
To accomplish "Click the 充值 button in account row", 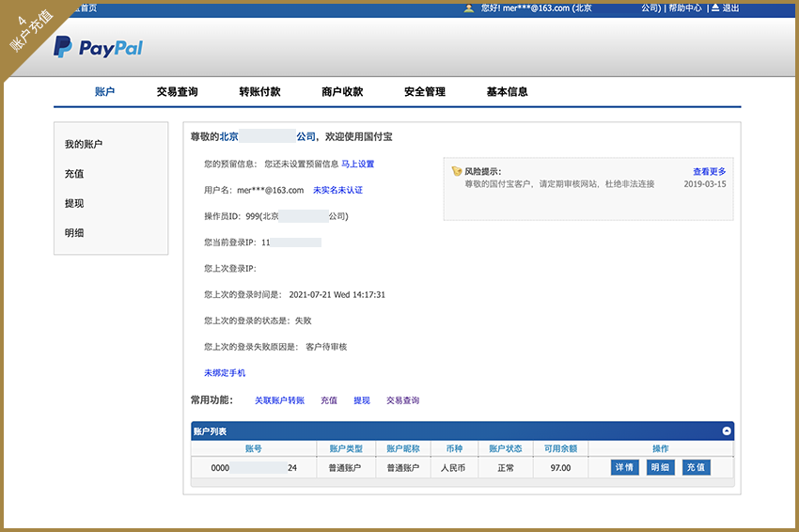I will (x=696, y=467).
